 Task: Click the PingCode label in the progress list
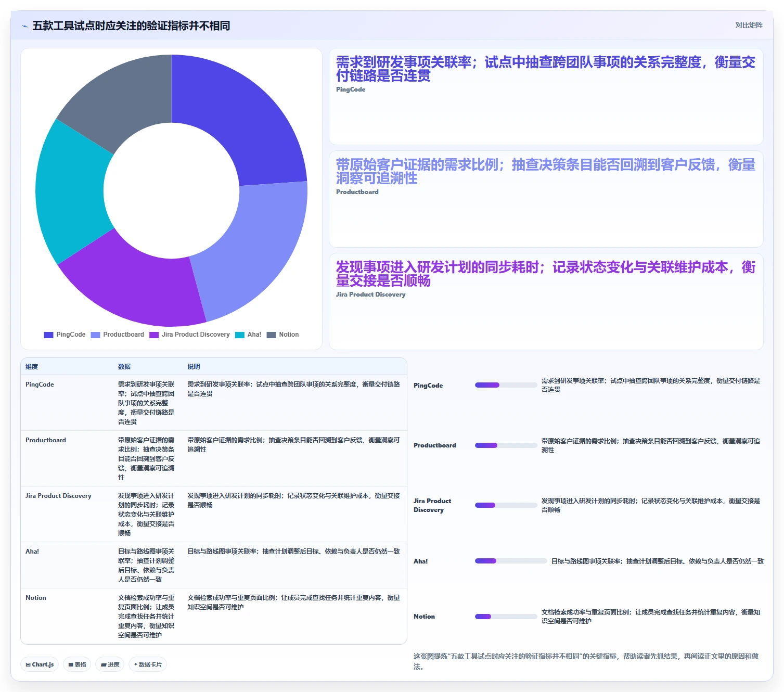(428, 386)
